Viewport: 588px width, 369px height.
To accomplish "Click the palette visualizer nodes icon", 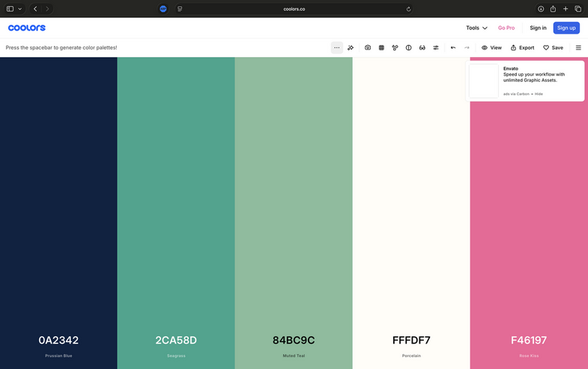I will pyautogui.click(x=395, y=47).
